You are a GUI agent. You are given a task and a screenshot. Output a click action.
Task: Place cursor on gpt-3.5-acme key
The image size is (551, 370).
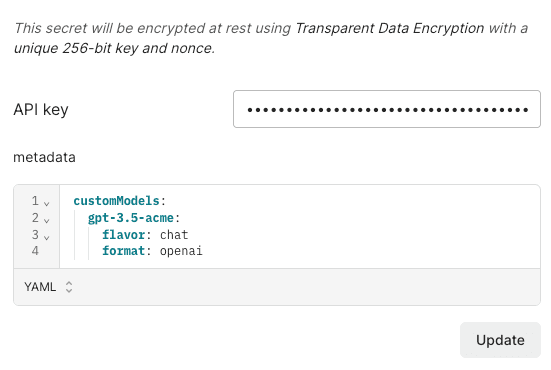point(131,218)
